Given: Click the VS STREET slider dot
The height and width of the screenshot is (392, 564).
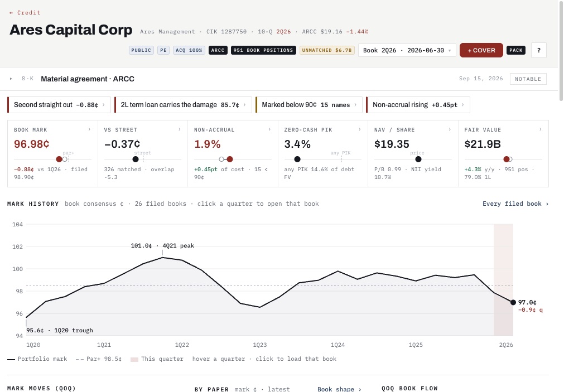Looking at the screenshot, I should [x=136, y=159].
